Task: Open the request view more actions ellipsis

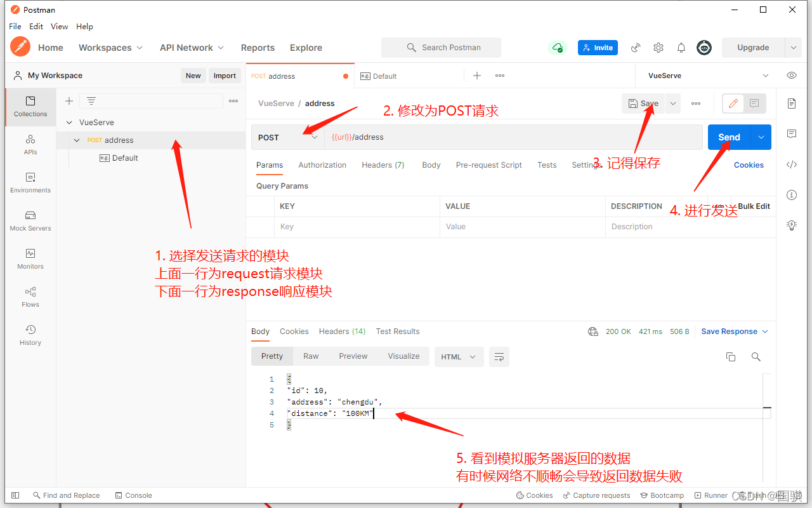Action: click(x=696, y=104)
